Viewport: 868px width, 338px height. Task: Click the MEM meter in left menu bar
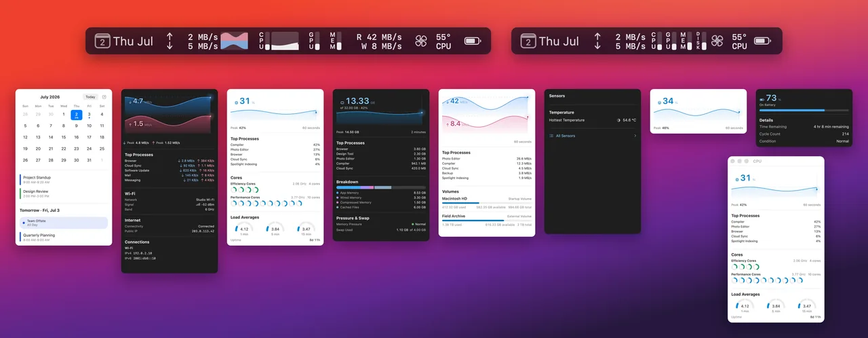click(x=335, y=41)
